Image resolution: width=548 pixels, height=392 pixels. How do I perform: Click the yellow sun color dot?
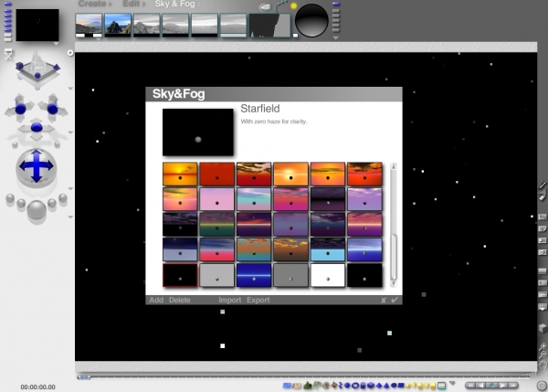click(293, 6)
